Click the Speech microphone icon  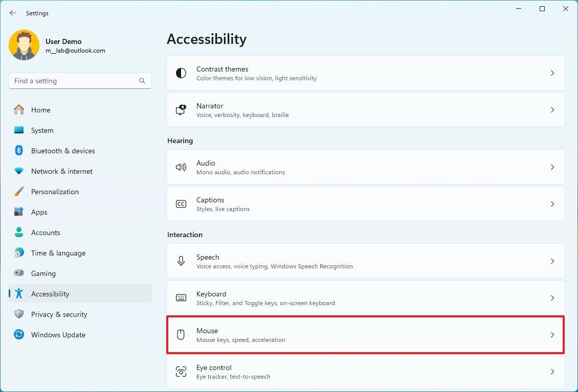click(181, 261)
